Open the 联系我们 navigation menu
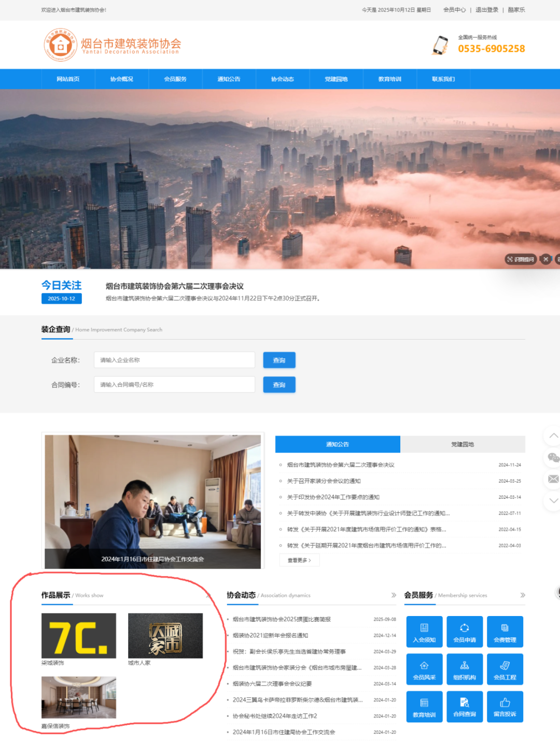Viewport: 560px width, 742px height. [x=443, y=79]
